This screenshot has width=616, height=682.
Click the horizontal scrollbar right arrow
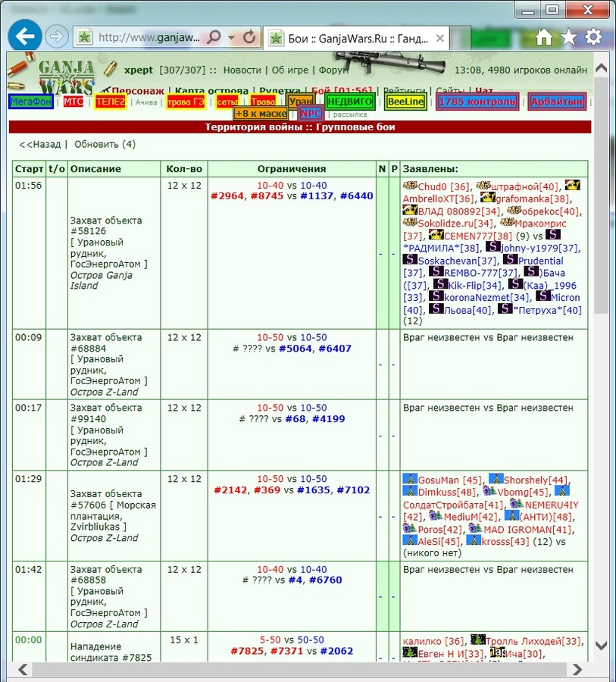pyautogui.click(x=577, y=669)
